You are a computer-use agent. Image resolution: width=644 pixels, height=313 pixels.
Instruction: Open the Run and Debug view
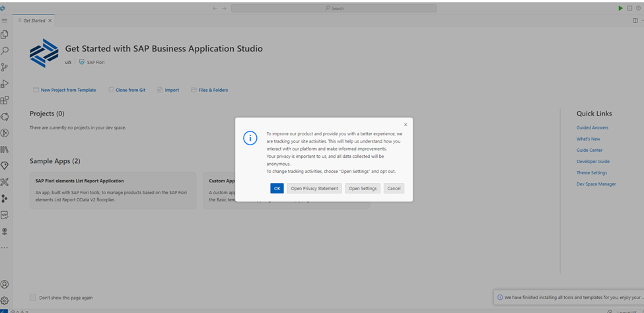coord(5,84)
